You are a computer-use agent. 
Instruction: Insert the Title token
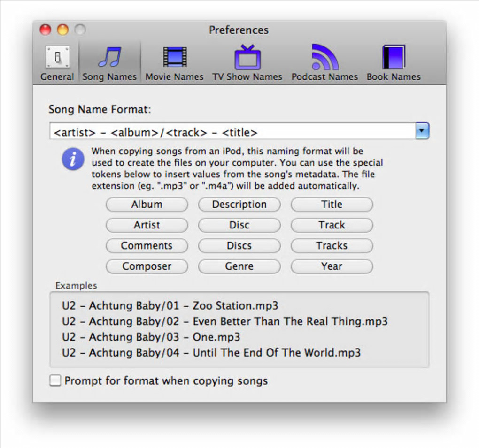pyautogui.click(x=332, y=205)
